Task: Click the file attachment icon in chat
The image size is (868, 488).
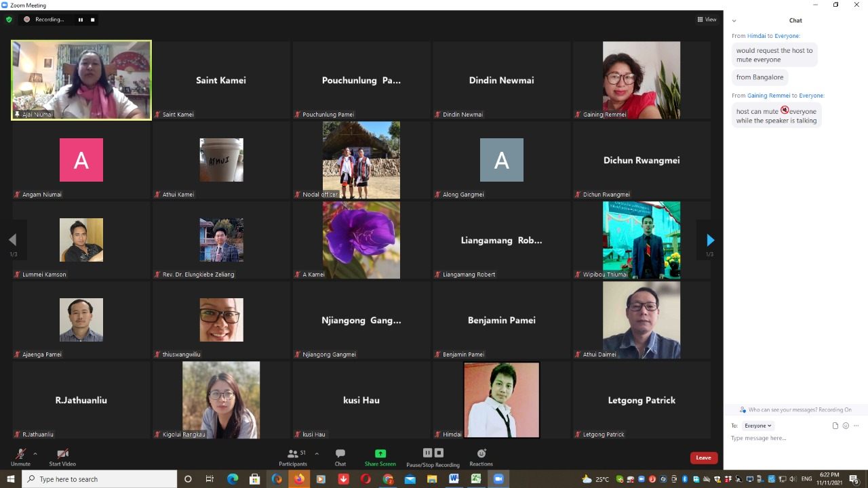Action: [x=835, y=426]
